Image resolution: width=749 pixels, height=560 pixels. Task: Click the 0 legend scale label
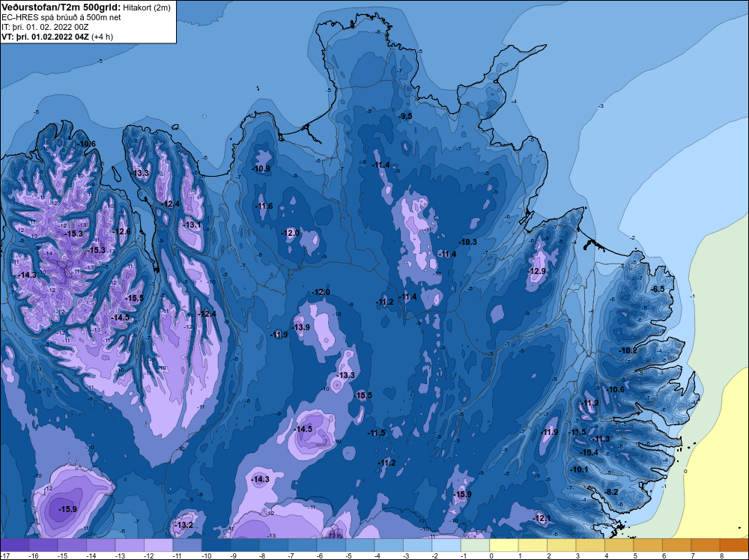coord(491,556)
